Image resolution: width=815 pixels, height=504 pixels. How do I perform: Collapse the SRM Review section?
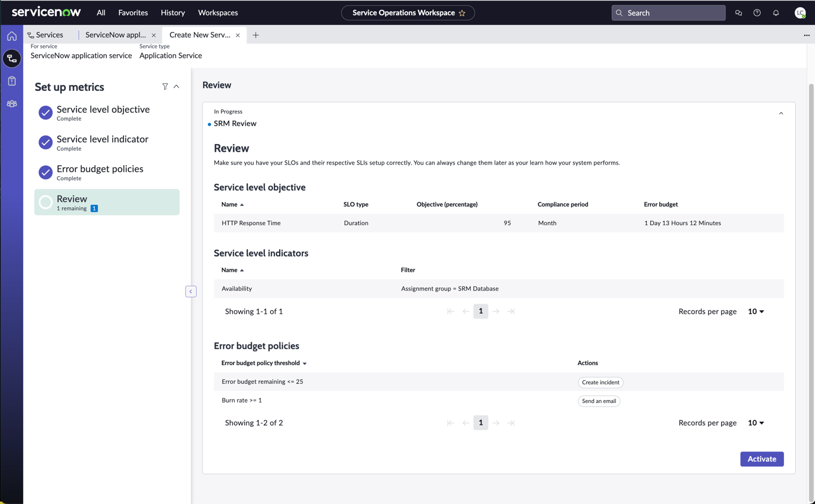click(x=781, y=113)
